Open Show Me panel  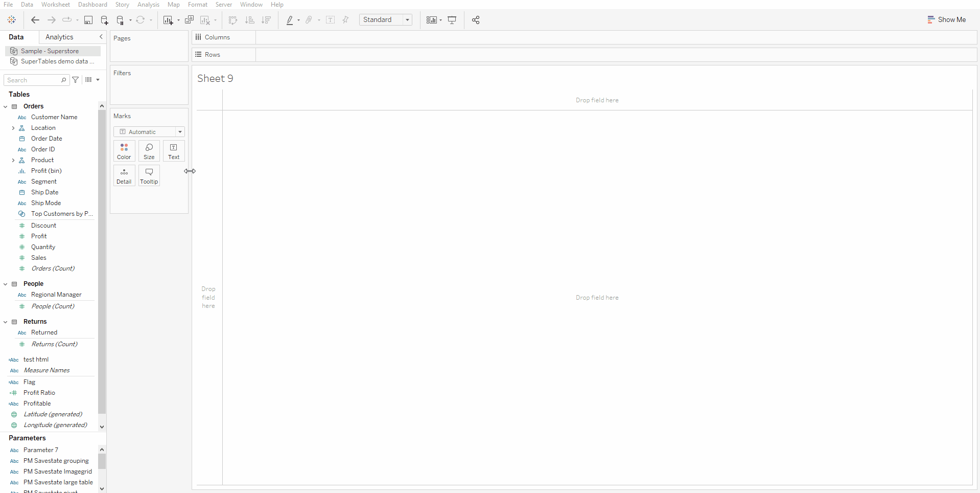pyautogui.click(x=947, y=19)
